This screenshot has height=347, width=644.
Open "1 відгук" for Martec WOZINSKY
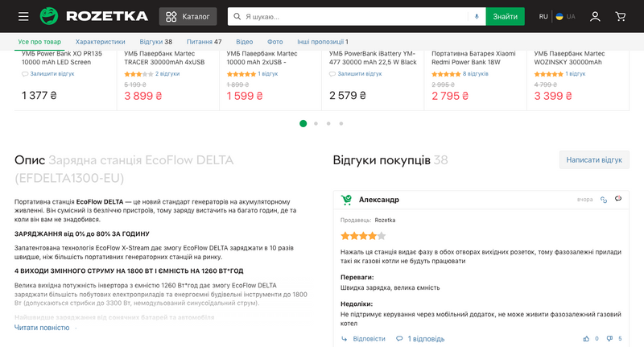(576, 74)
